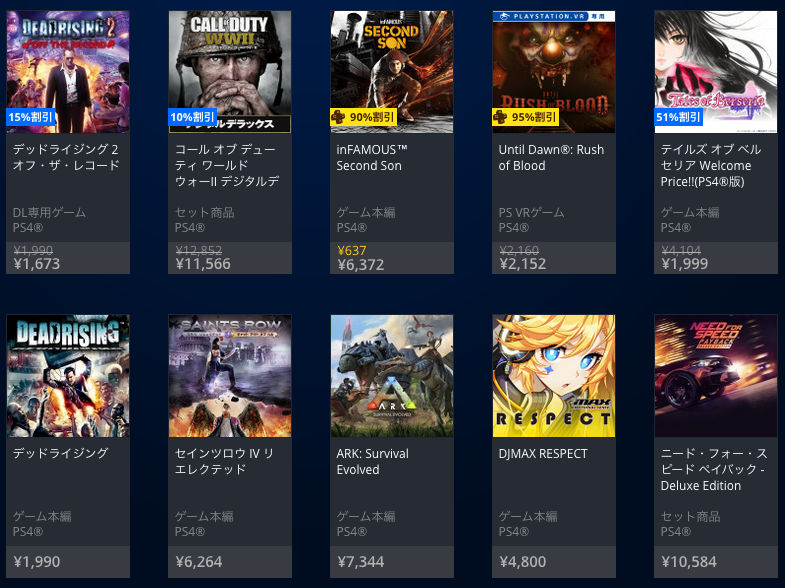
Task: Click the ARK Survival Evolved cover art
Action: 392,376
